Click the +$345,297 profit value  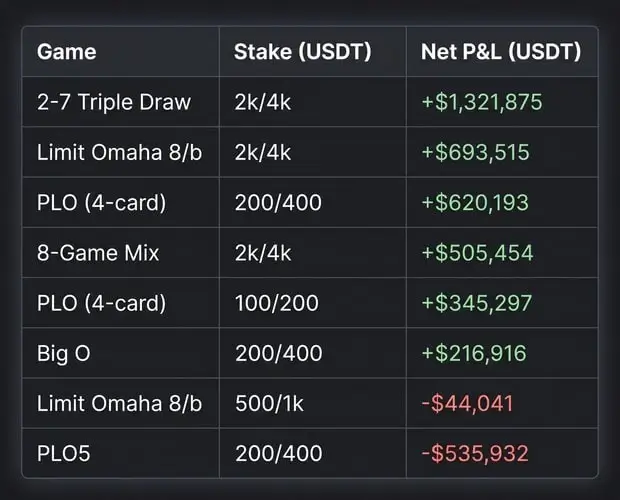click(x=476, y=303)
